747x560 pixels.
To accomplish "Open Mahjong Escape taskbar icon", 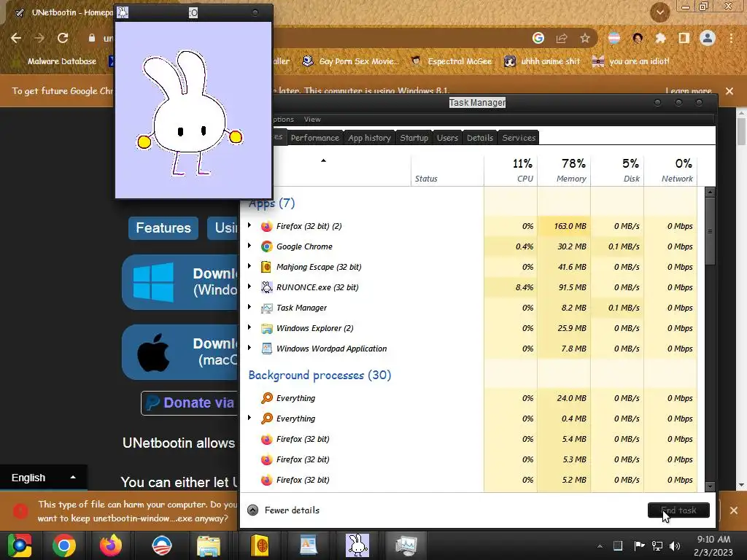I will [x=260, y=545].
